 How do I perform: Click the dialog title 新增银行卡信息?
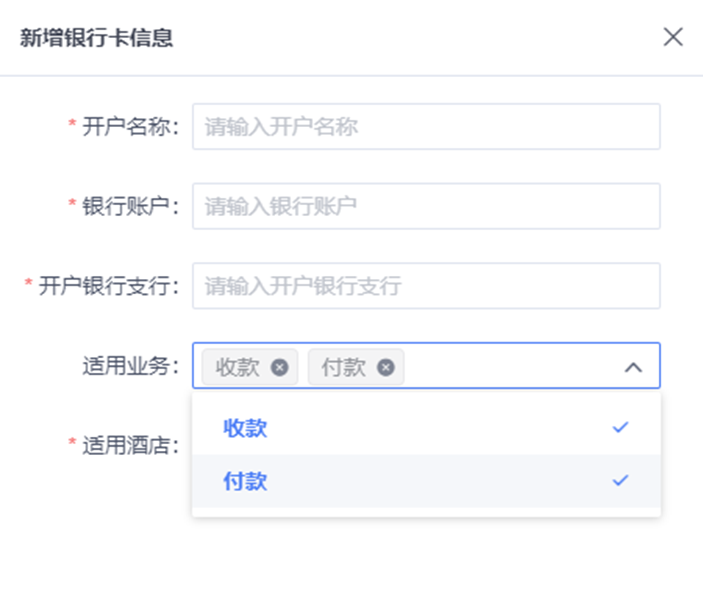tap(96, 38)
